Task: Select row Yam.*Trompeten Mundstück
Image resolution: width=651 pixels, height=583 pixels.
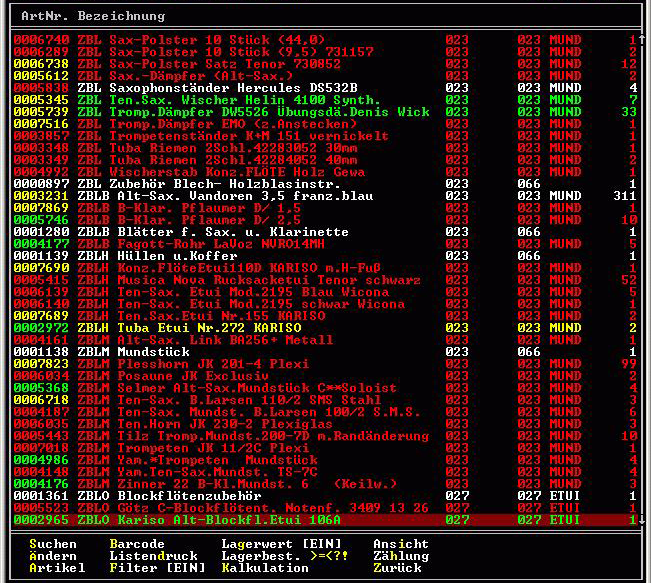Action: click(325, 460)
